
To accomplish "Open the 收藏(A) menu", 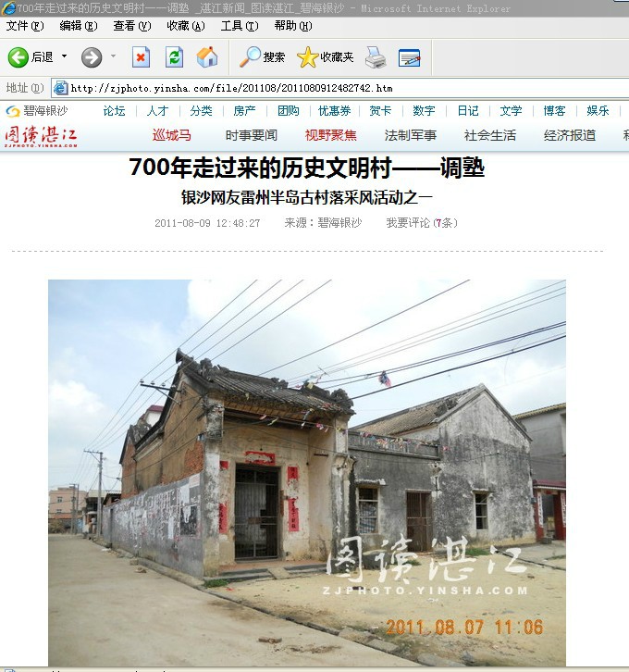I will tap(185, 26).
